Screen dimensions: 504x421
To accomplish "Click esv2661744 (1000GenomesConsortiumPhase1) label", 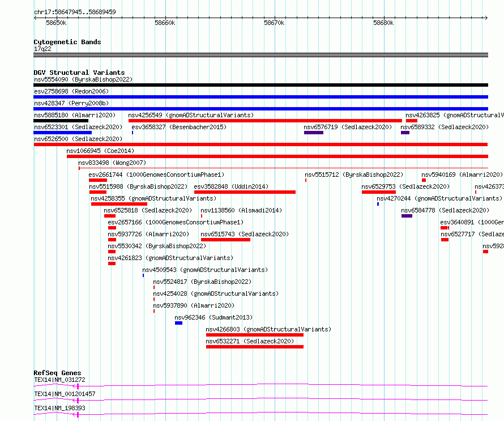I will (156, 175).
